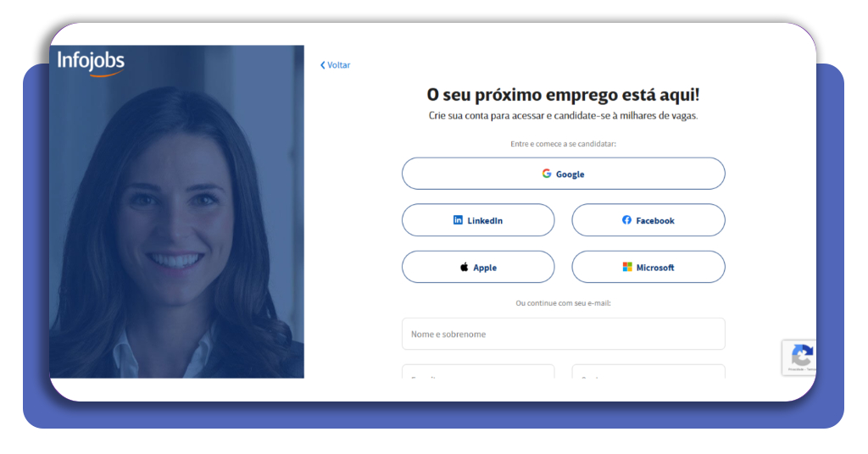Viewport: 868px width, 454px height.
Task: Click the label Ou continue com seu e-mail
Action: click(563, 303)
